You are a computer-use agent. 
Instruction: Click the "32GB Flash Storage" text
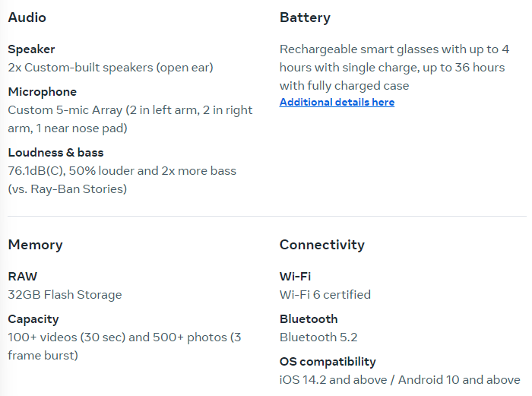point(65,295)
